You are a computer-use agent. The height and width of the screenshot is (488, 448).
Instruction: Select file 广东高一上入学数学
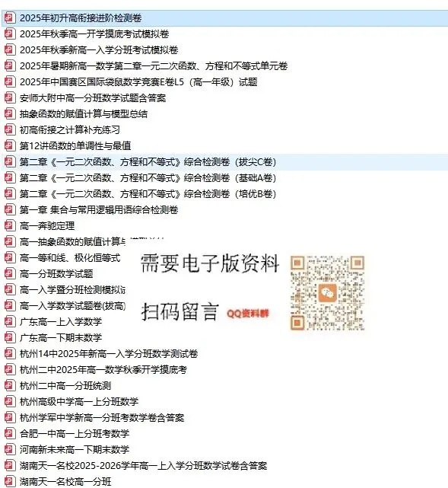(x=61, y=321)
